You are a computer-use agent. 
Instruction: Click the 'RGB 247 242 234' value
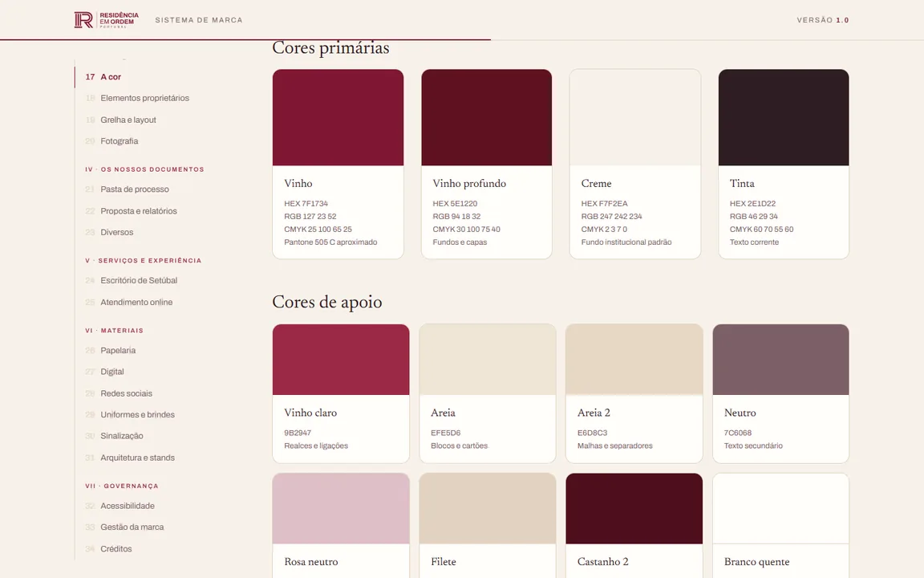pos(612,217)
